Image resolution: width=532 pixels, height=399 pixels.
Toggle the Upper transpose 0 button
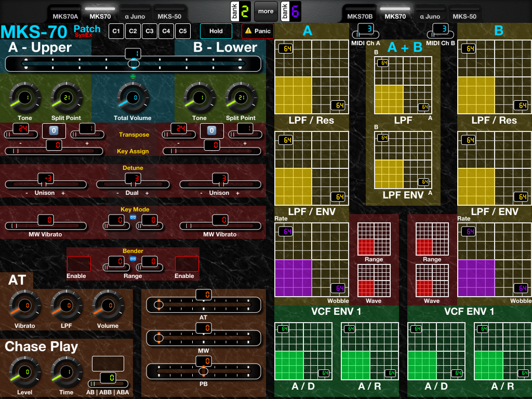click(x=54, y=130)
